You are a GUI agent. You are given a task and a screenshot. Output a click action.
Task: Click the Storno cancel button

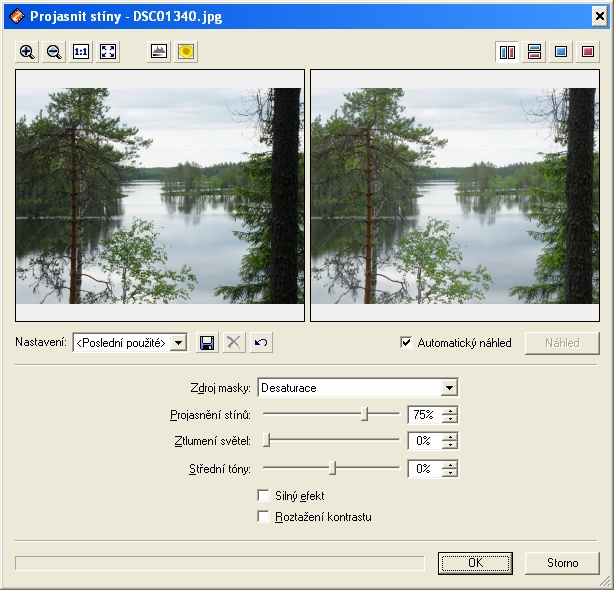(x=562, y=563)
